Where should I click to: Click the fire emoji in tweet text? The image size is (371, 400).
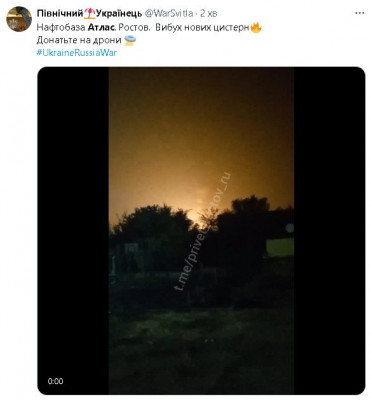(256, 27)
